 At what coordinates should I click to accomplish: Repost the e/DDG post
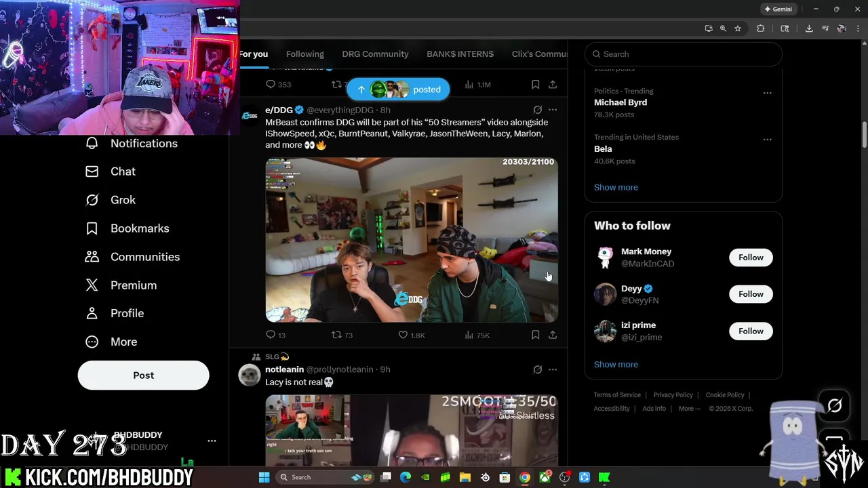[336, 335]
